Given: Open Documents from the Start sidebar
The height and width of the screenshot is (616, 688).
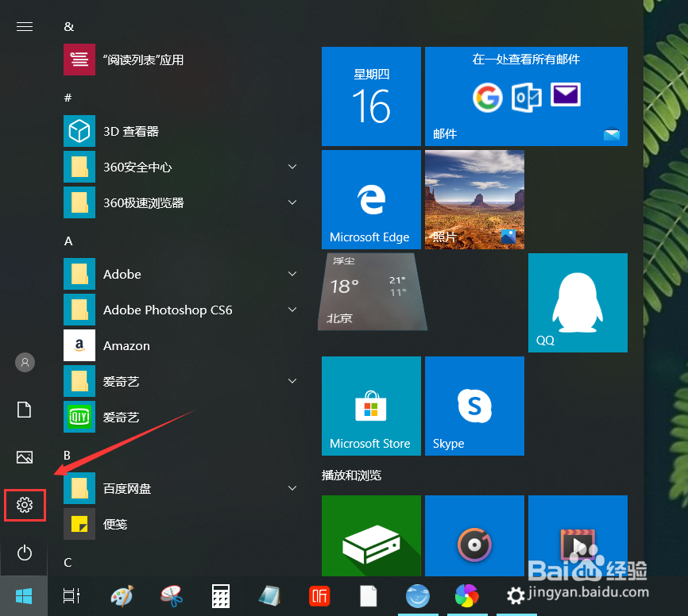Looking at the screenshot, I should point(24,410).
